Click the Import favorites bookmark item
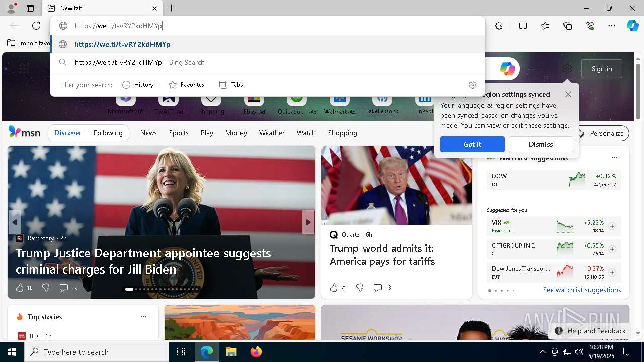644x362 pixels. click(x=29, y=43)
